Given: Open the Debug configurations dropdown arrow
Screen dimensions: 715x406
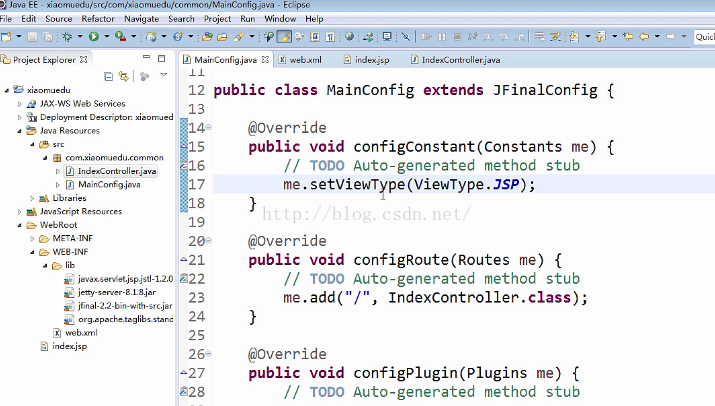Looking at the screenshot, I should tap(80, 36).
